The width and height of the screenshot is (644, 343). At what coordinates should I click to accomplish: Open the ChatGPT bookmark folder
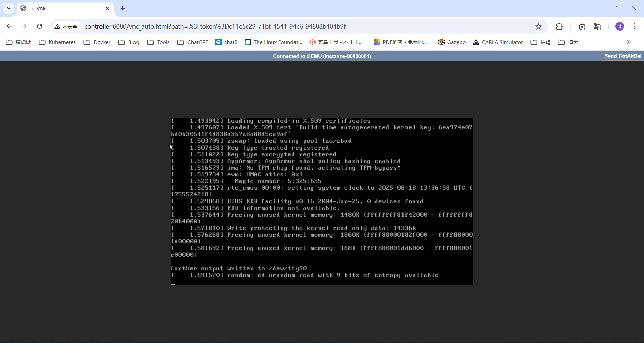tap(193, 42)
